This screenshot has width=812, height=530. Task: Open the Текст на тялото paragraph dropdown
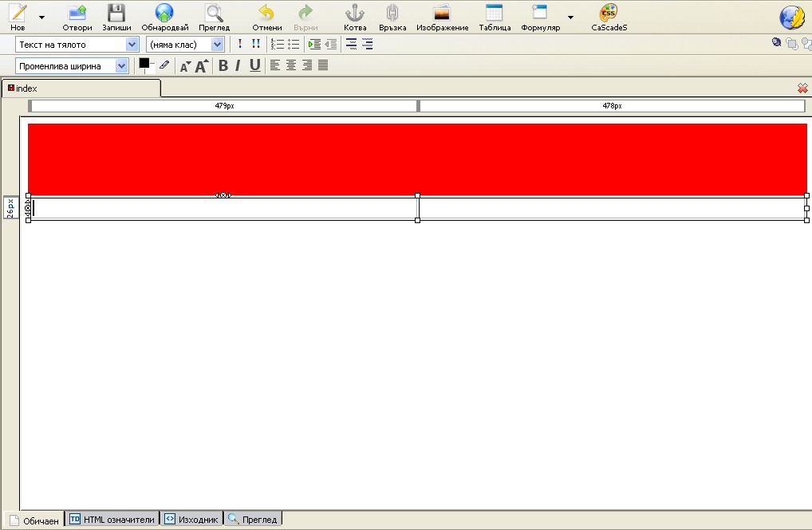(x=77, y=45)
